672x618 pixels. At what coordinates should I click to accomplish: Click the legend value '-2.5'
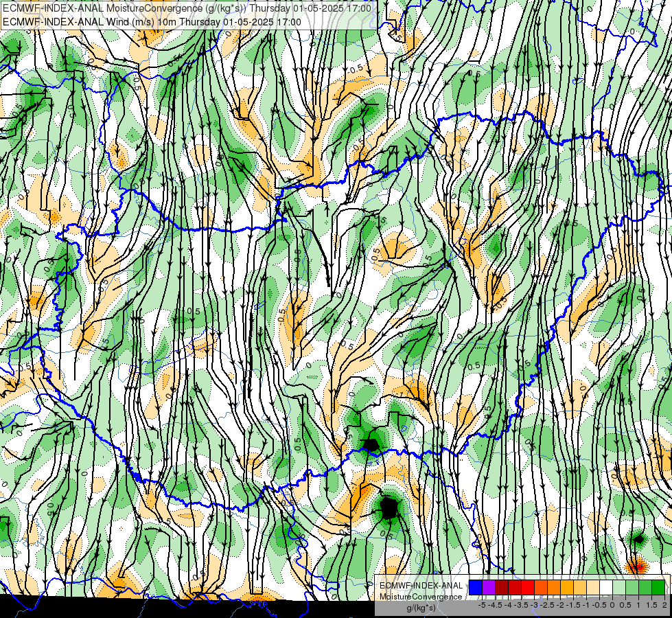pos(548,605)
